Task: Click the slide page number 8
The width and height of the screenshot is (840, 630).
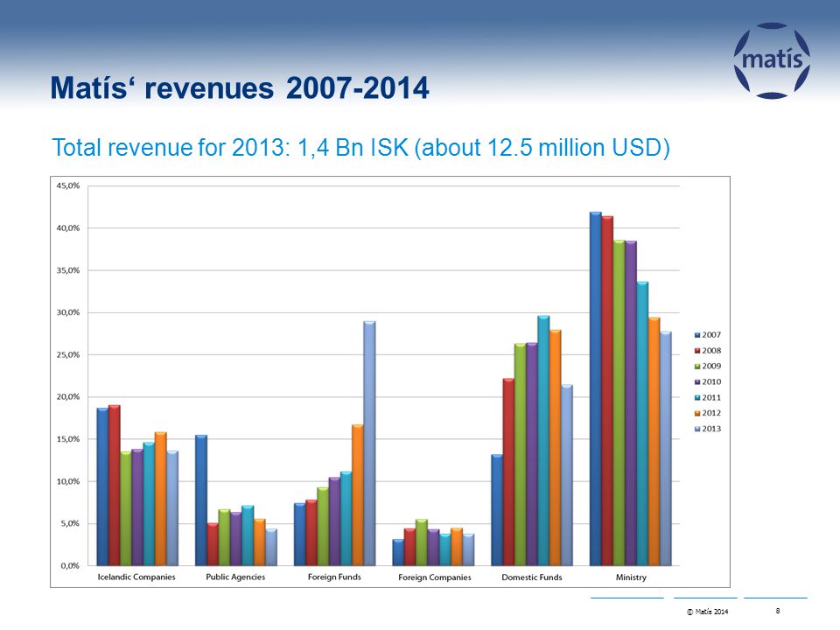Action: [x=778, y=611]
